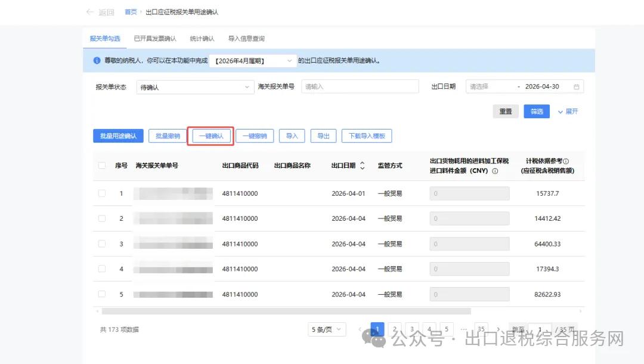Click tax value 82622.93 in row 5
The image size is (644, 364).
point(547,294)
